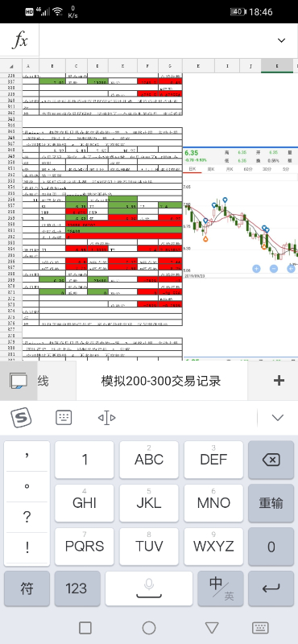
Task: Tap the select-all corner of the spreadsheet grid
Action: 11,66
